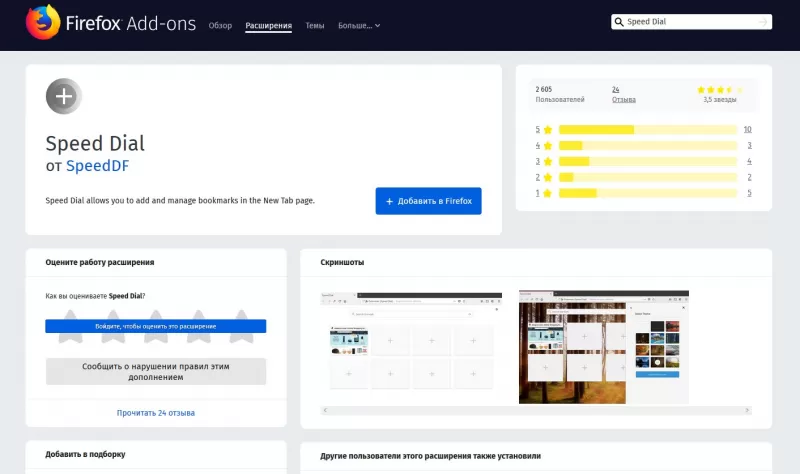Open the 2-star rating bar
Viewport: 800px width, 474px height.
click(648, 177)
